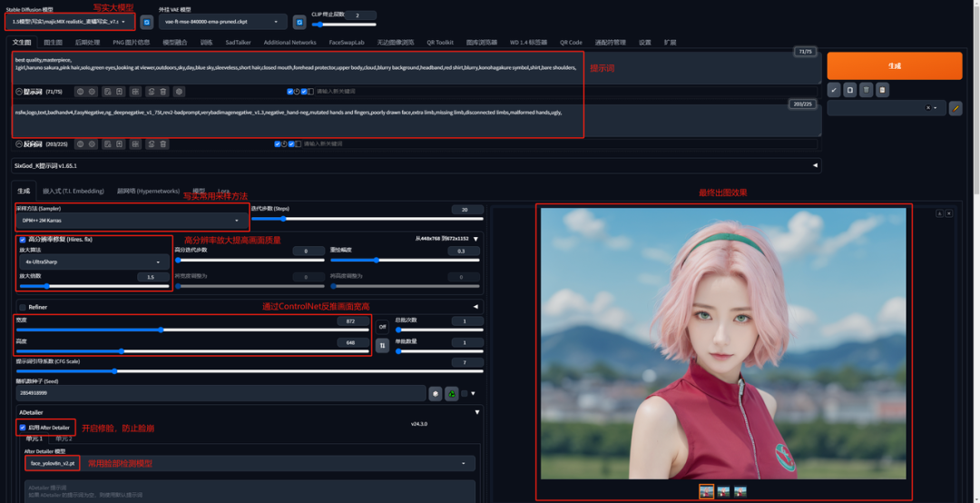Collapse the ADetailer section arrow

tap(477, 412)
